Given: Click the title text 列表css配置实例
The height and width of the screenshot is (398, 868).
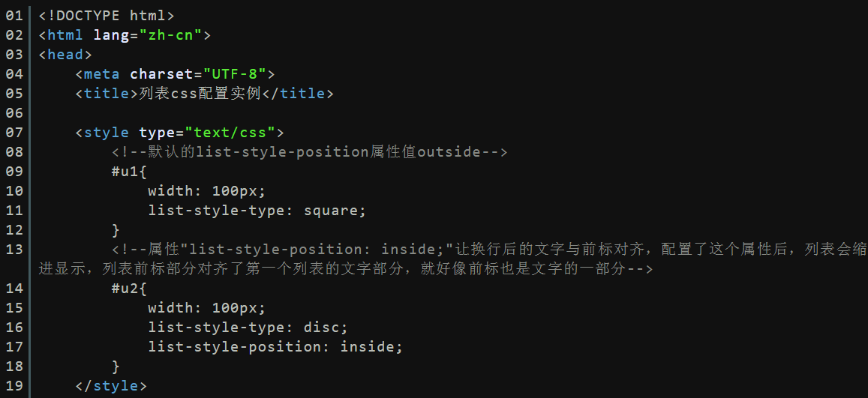Looking at the screenshot, I should [x=200, y=94].
